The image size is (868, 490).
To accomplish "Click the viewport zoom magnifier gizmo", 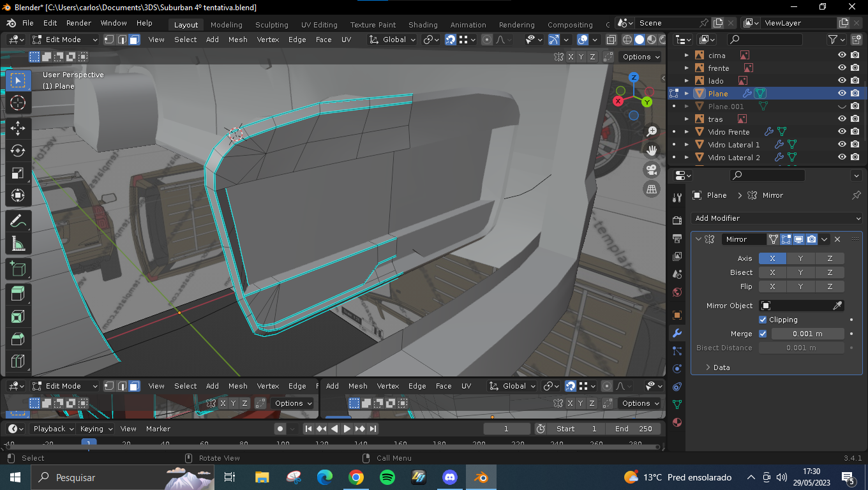I will tap(652, 131).
